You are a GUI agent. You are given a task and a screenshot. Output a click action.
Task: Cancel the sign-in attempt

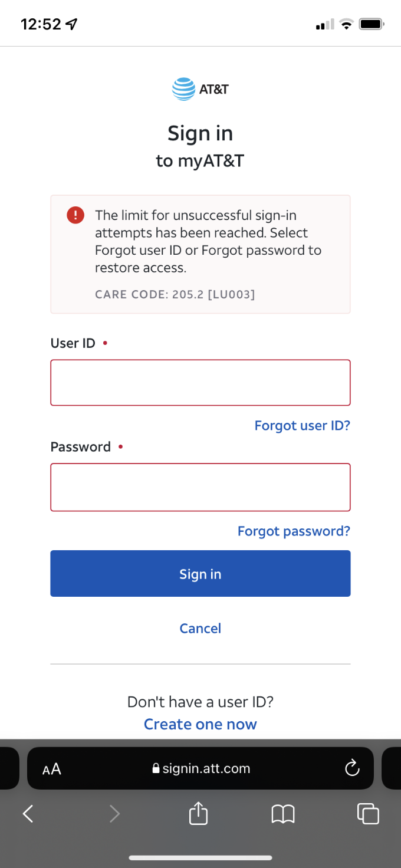pyautogui.click(x=200, y=628)
